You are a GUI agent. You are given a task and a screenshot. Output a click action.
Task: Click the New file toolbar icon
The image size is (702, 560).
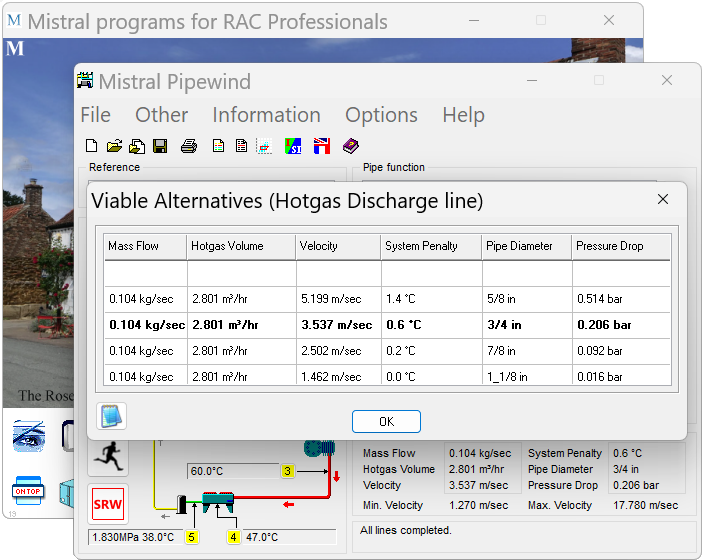[x=91, y=146]
